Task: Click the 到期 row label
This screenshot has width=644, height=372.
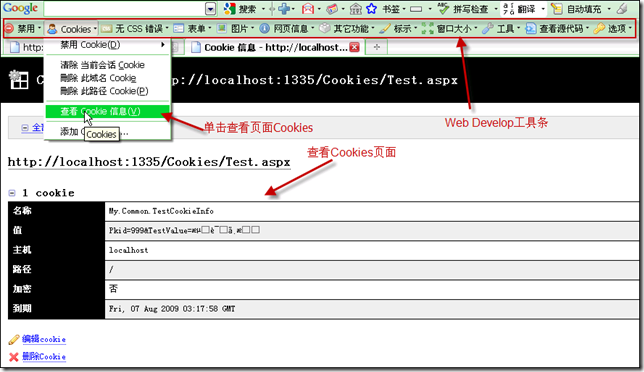Action: [x=22, y=308]
